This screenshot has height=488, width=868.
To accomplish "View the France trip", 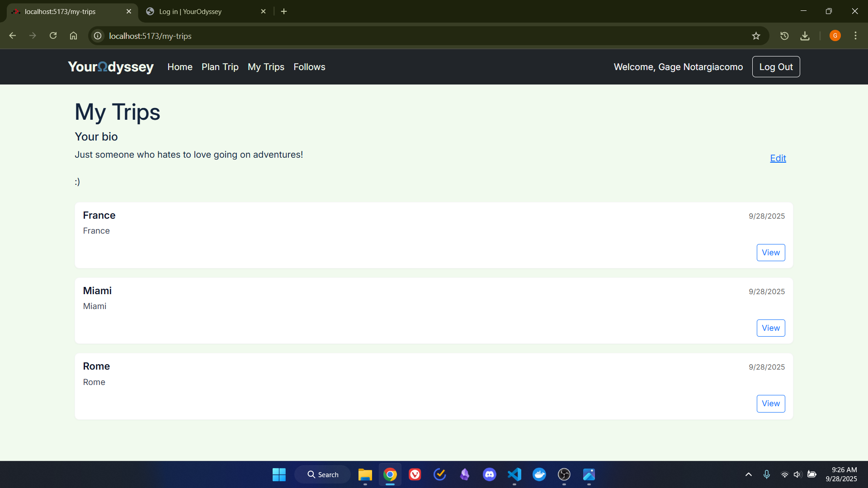I will click(770, 253).
